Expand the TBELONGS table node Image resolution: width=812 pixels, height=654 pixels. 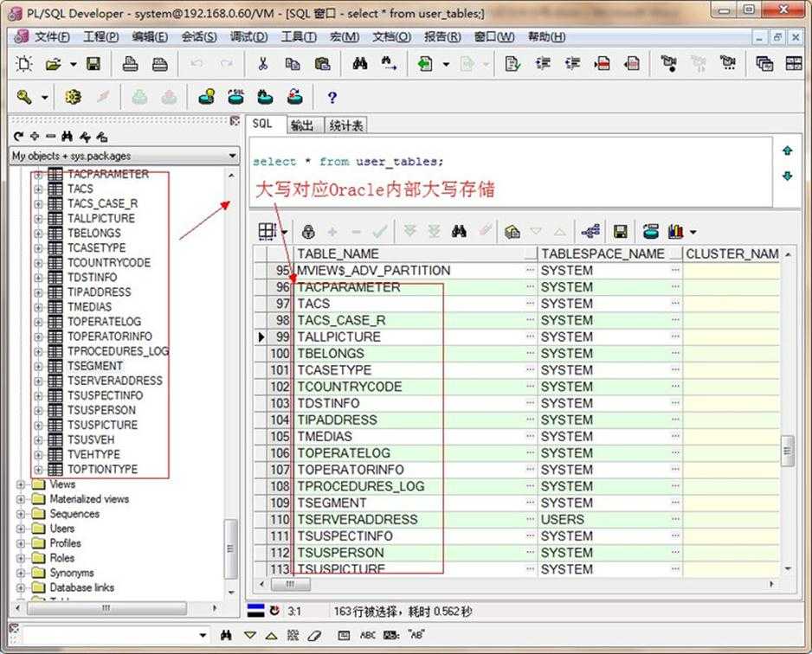(38, 234)
